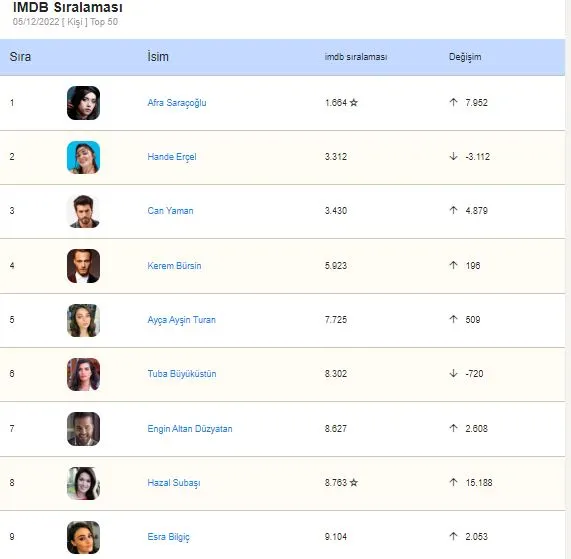This screenshot has height=559, width=571.
Task: Click the up arrow beside 2.608
Action: 453,428
